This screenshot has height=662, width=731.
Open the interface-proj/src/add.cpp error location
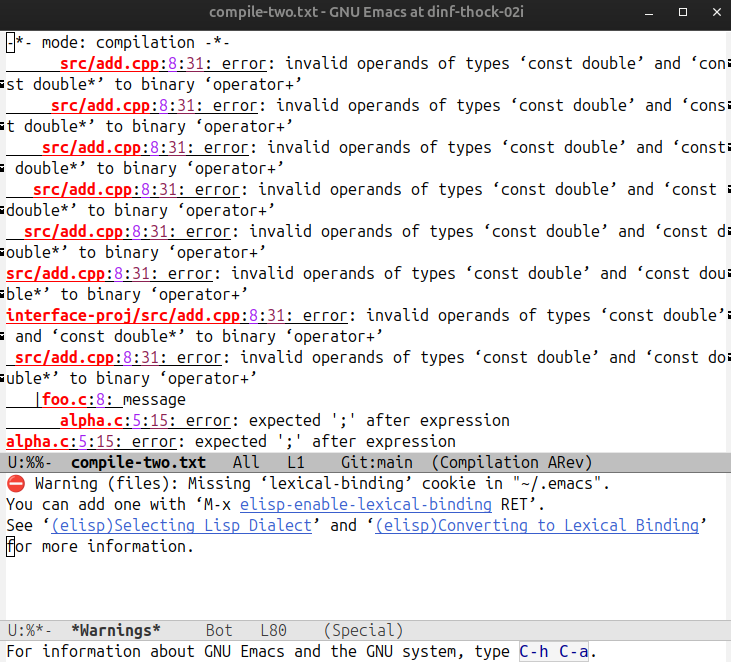(x=125, y=315)
